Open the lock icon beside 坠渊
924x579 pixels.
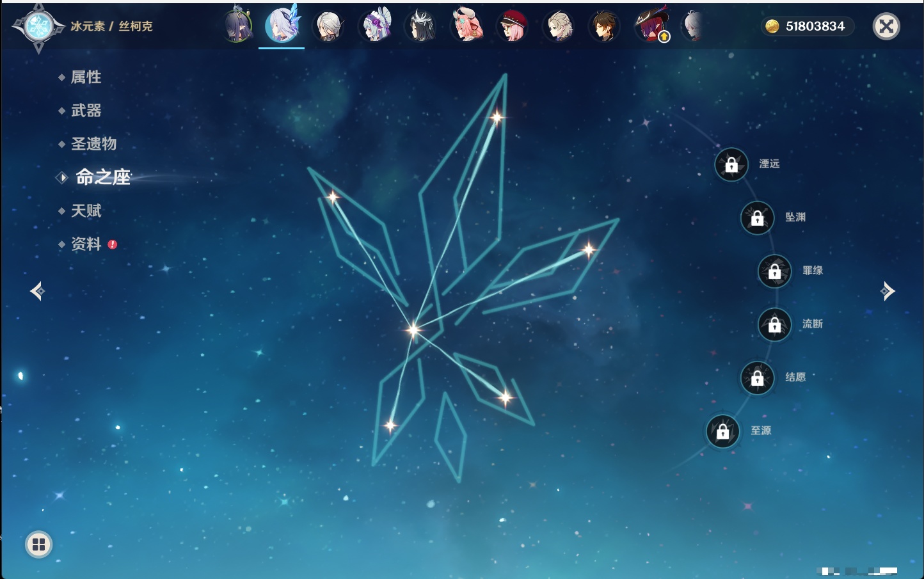757,218
